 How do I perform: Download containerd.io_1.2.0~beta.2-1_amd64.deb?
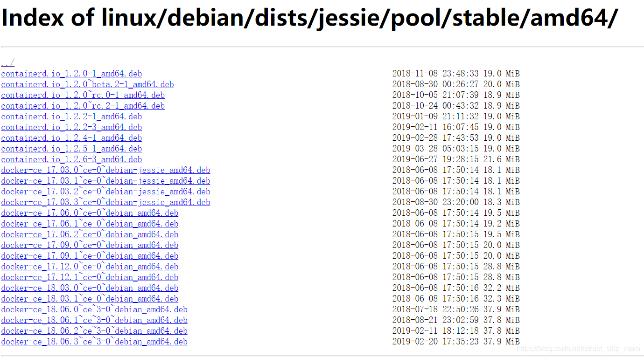tap(87, 84)
